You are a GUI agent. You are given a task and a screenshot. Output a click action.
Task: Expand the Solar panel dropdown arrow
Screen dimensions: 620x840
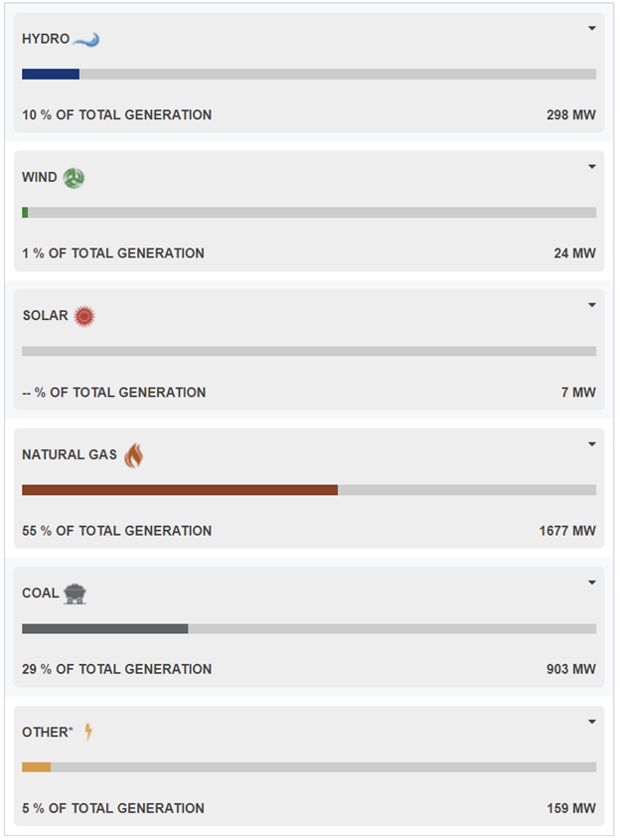[x=592, y=305]
